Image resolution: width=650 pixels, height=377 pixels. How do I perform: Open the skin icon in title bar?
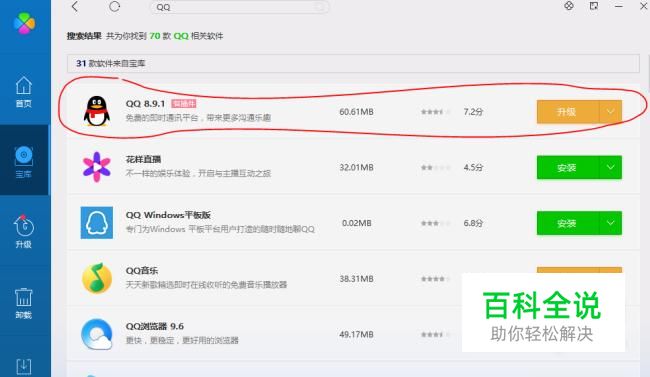[x=569, y=6]
